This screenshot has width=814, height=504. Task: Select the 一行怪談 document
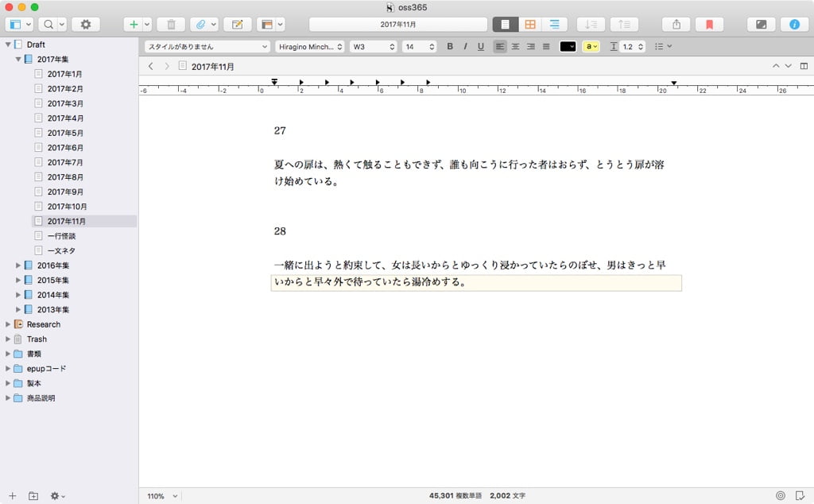[x=61, y=235]
